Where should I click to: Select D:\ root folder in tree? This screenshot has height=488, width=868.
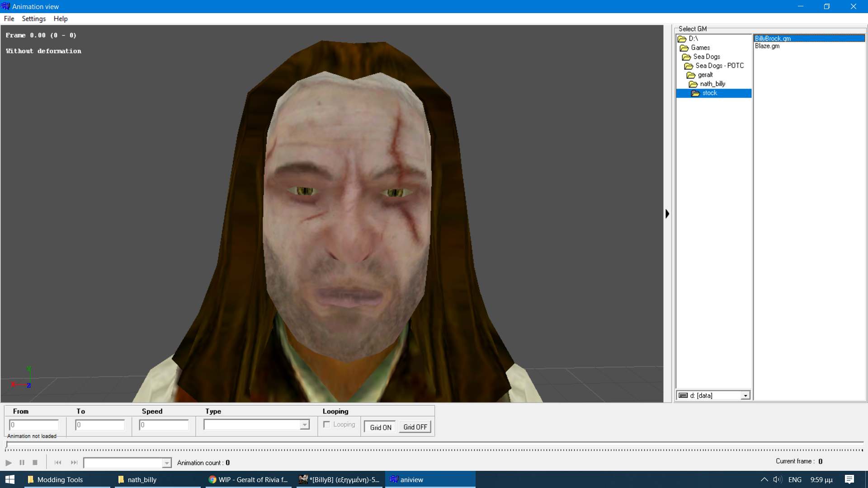tap(693, 38)
